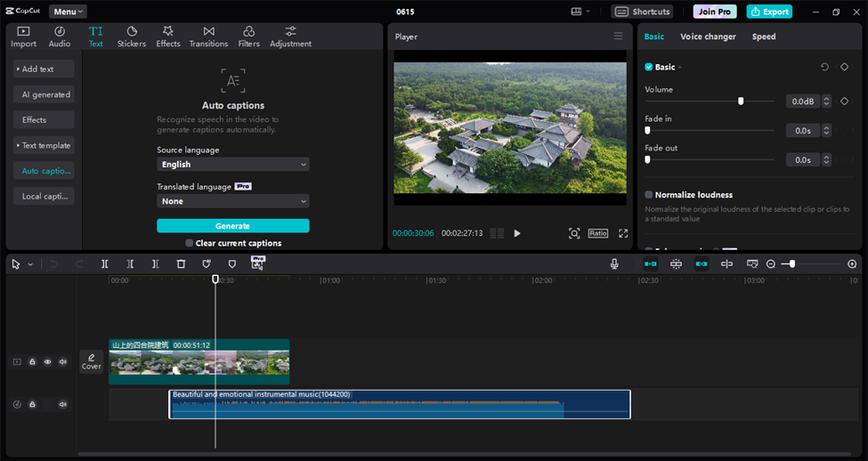Image resolution: width=868 pixels, height=461 pixels.
Task: Mute the audio music track
Action: [x=63, y=405]
